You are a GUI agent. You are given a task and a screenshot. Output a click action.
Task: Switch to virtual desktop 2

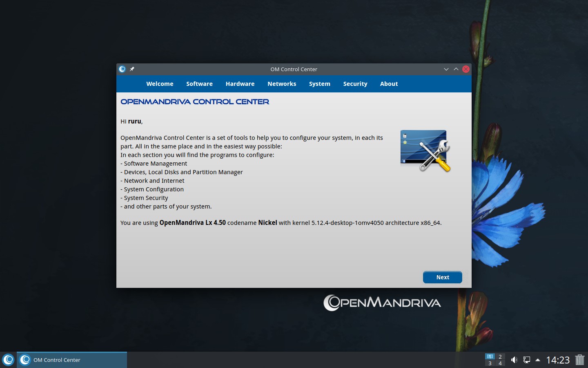500,357
